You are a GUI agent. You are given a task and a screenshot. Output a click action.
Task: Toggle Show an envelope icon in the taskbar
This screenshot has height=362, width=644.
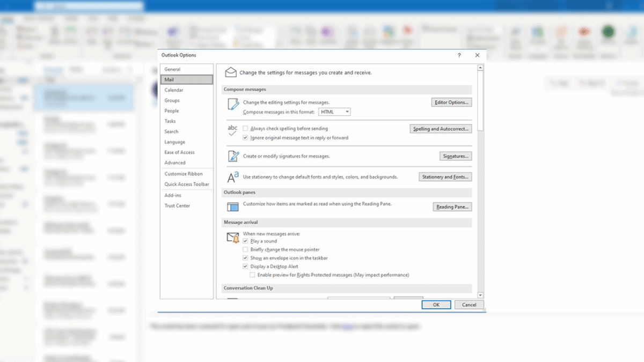(245, 258)
